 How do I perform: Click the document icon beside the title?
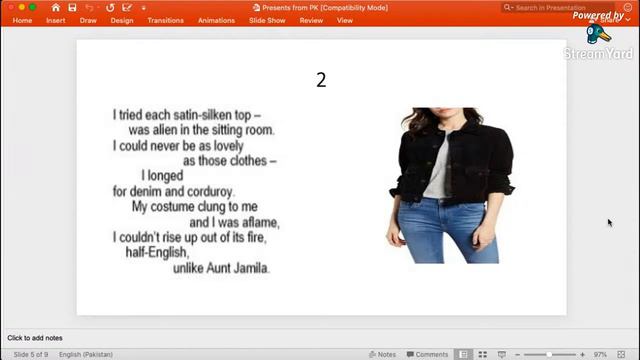click(x=256, y=7)
